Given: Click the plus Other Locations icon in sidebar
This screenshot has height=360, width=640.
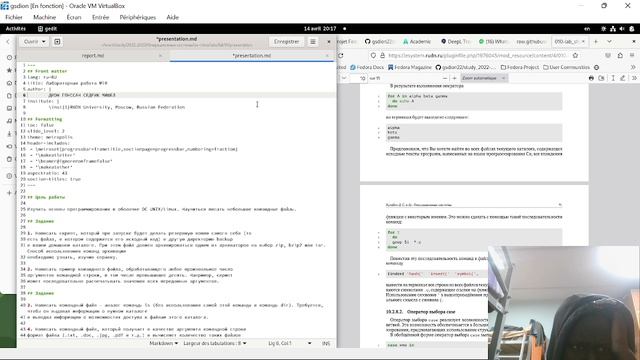Looking at the screenshot, I should point(9,193).
